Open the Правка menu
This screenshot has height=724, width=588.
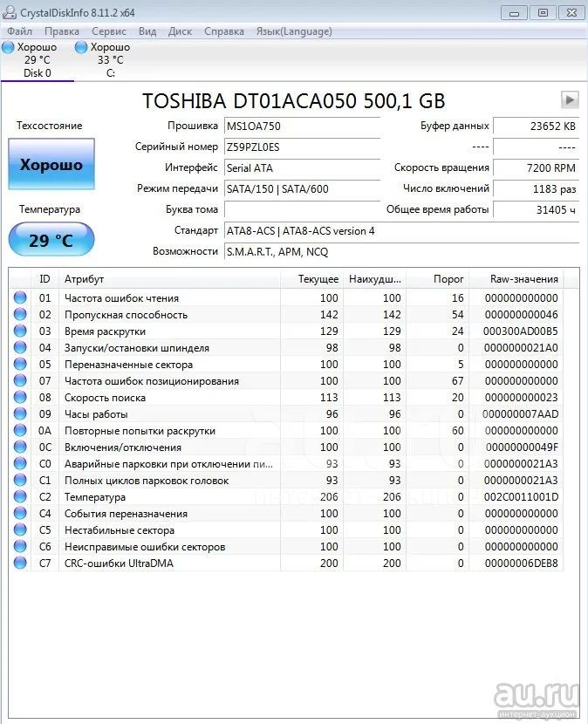coord(62,31)
